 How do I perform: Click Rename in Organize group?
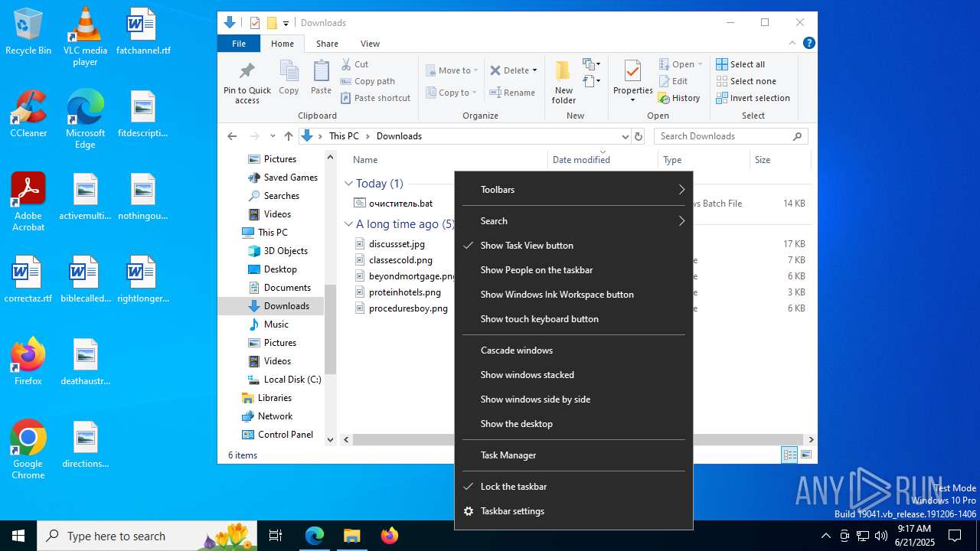[x=512, y=93]
